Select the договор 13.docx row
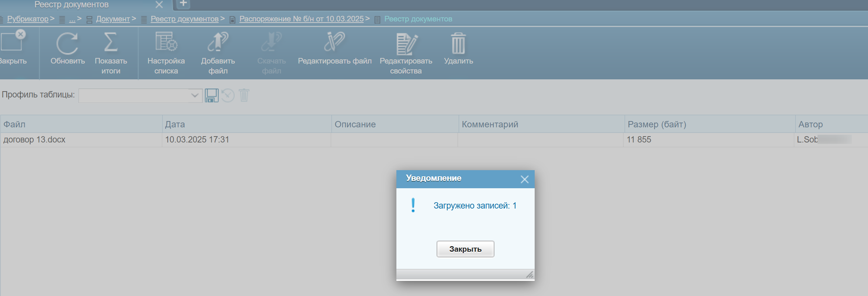The image size is (868, 296). click(x=434, y=140)
